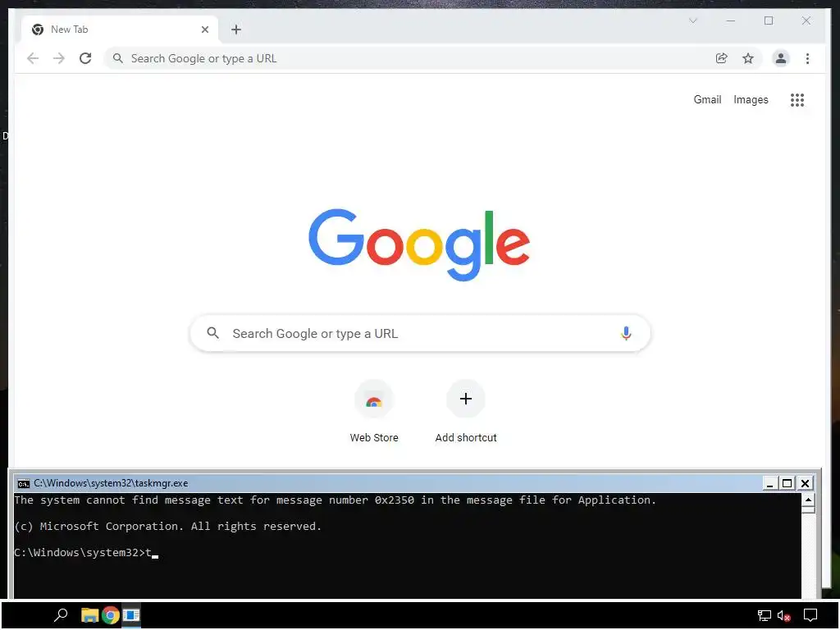The height and width of the screenshot is (630, 840).
Task: Open Chrome's three-dot menu
Action: tap(807, 58)
